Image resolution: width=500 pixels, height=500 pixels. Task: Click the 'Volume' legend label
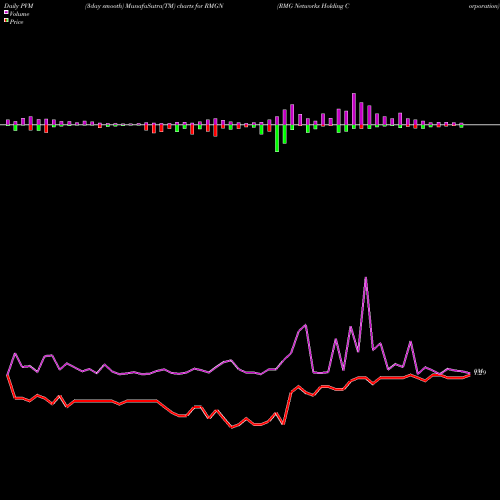point(19,14)
